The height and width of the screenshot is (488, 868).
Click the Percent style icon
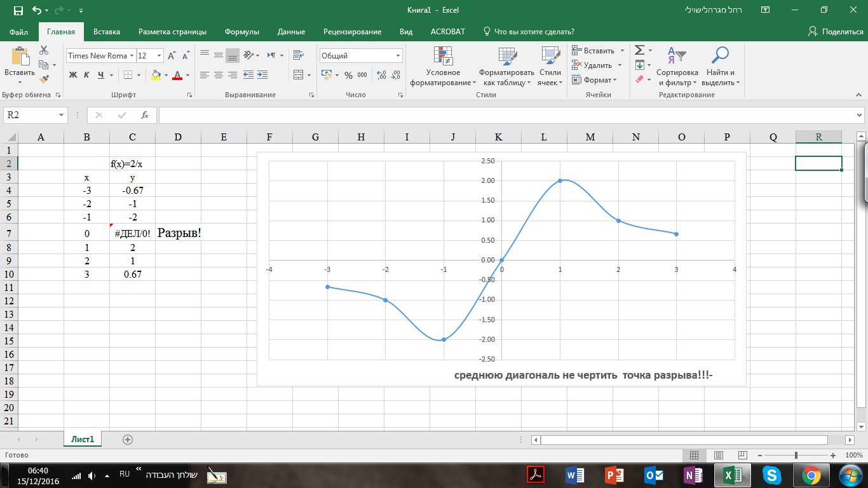point(348,75)
